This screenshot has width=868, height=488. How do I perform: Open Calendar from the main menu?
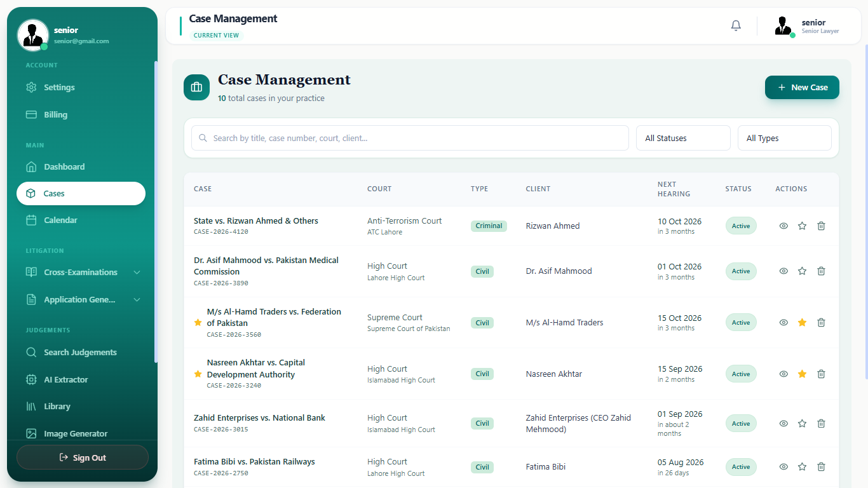[x=81, y=220]
